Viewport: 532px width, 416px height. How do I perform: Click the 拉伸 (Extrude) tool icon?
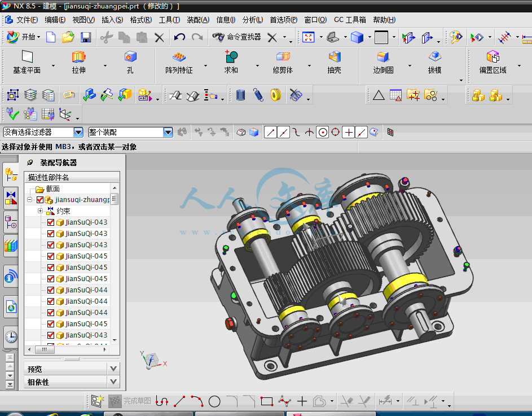click(x=78, y=57)
